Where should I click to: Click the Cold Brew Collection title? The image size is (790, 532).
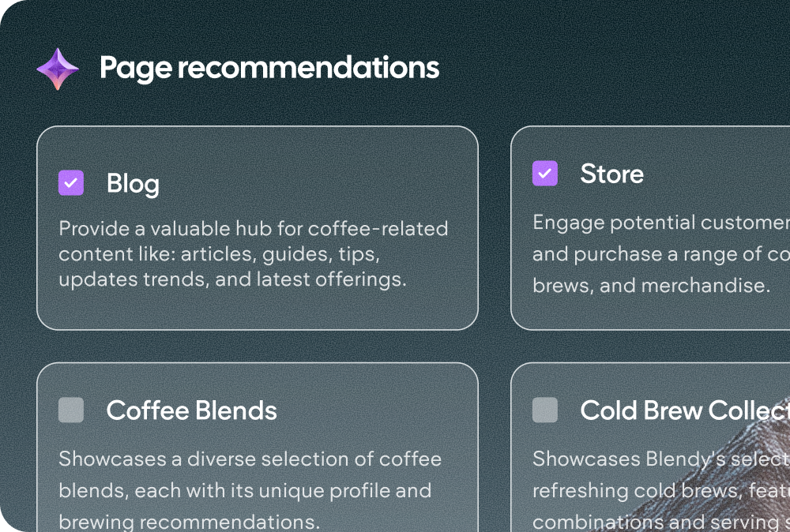[x=685, y=410]
